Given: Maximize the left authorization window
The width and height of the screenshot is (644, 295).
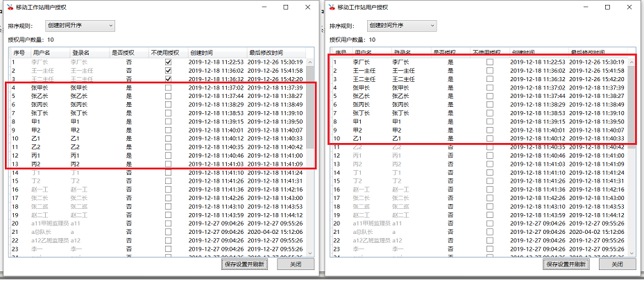Looking at the screenshot, I should pos(286,7).
